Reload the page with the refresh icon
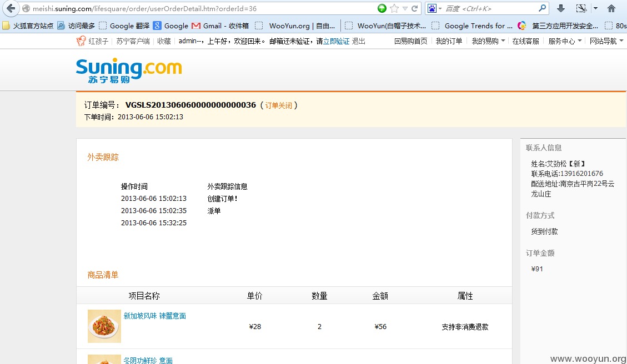Viewport: 627px width, 364px height. pos(415,8)
